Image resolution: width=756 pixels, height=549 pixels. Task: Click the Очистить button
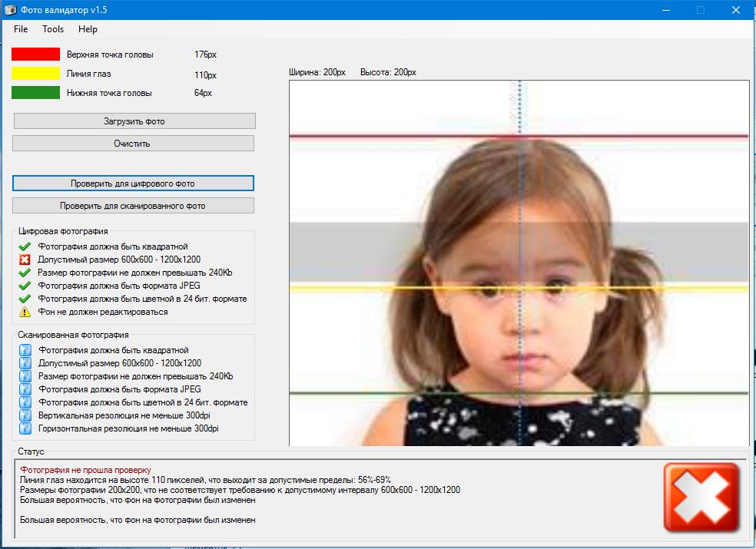133,143
